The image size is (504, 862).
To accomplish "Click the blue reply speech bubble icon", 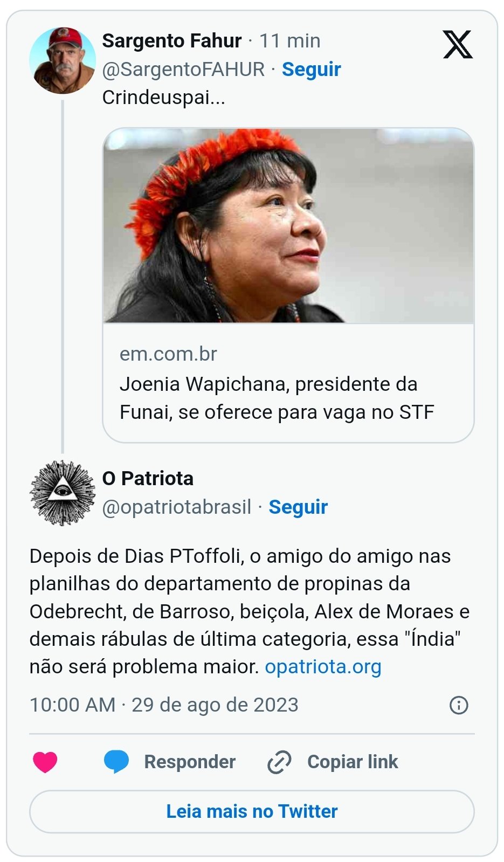I will click(x=116, y=762).
